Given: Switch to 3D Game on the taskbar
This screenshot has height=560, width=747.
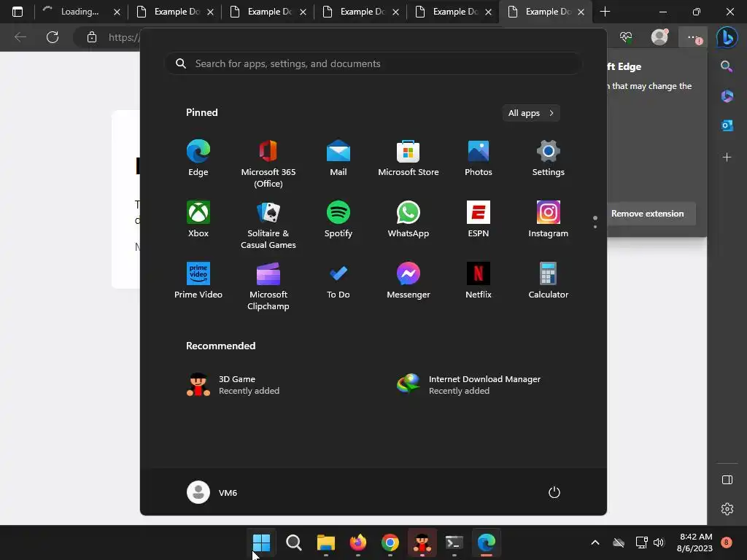Looking at the screenshot, I should point(422,542).
